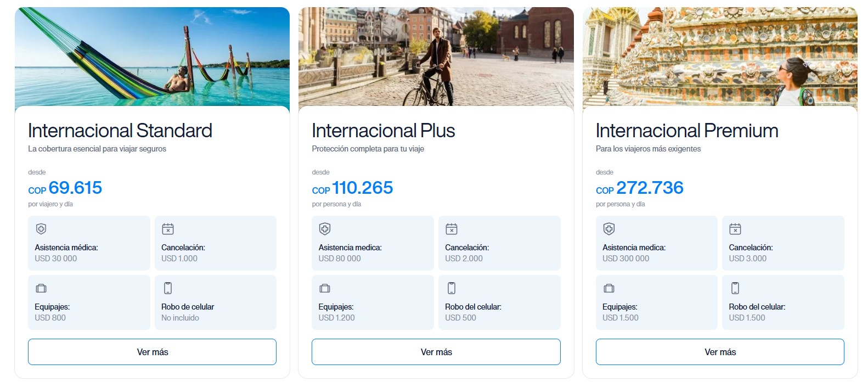Select the Equipajes briefcase icon on Internacional Standard

click(42, 288)
